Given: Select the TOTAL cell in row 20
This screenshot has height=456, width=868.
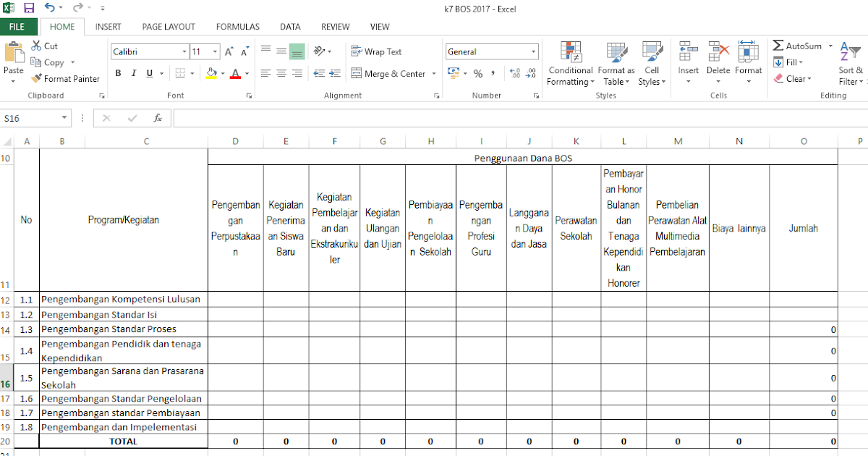Looking at the screenshot, I should pyautogui.click(x=123, y=441).
